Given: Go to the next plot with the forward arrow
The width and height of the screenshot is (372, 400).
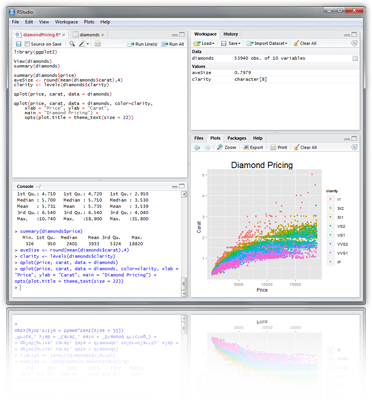Looking at the screenshot, I should (207, 147).
